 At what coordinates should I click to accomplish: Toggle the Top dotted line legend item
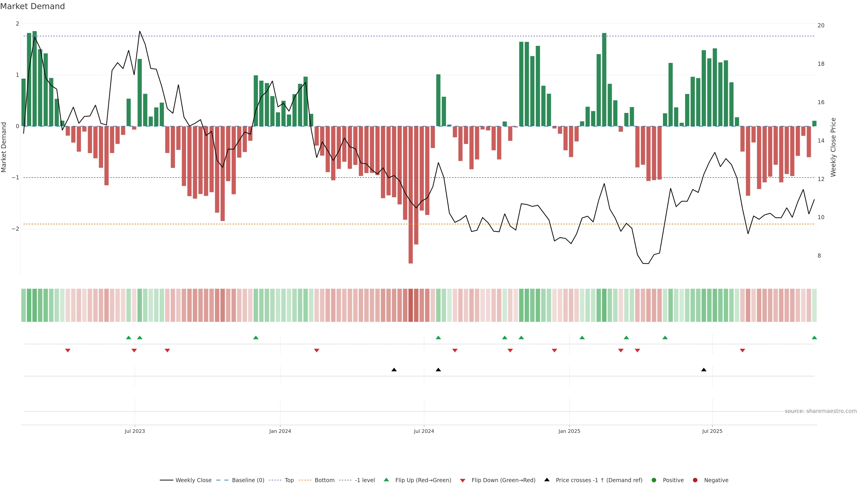pos(289,480)
